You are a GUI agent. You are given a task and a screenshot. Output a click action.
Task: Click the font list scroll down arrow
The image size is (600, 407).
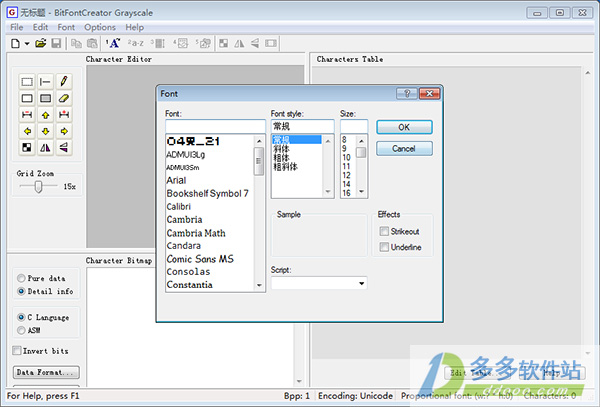point(259,285)
